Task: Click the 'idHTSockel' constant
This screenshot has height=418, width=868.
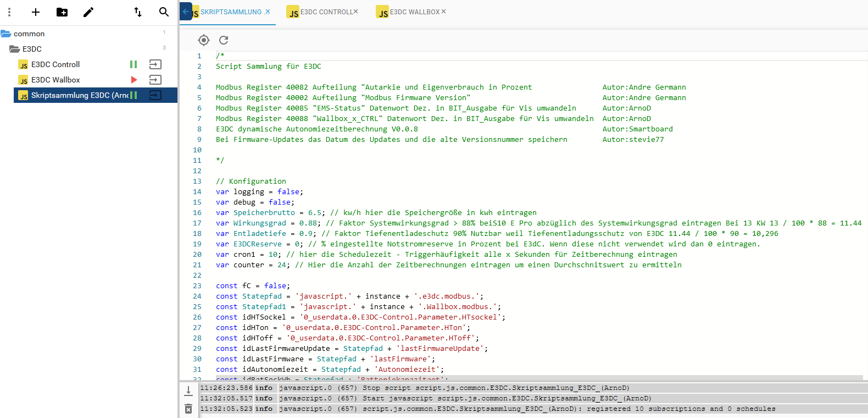Action: pyautogui.click(x=264, y=317)
